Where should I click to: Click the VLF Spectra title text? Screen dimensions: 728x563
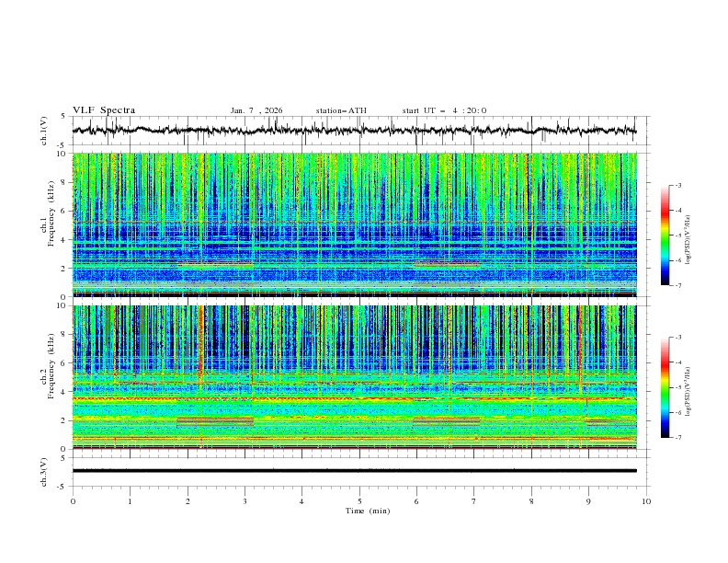[x=104, y=109]
